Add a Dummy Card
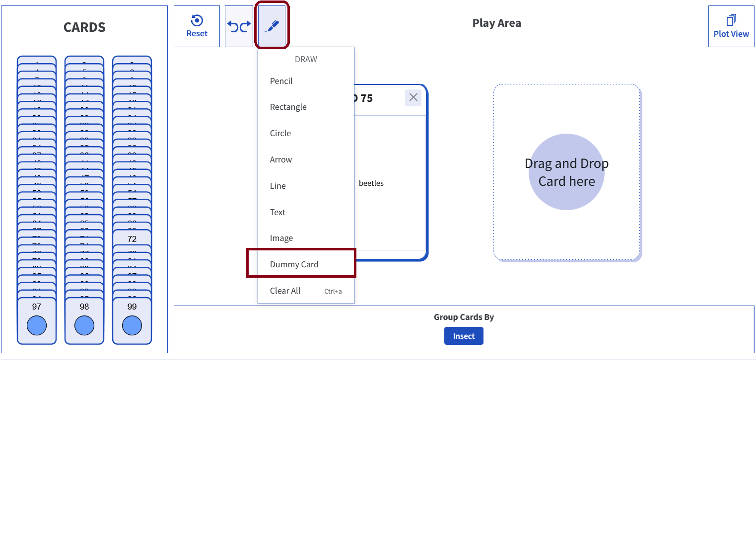 tap(294, 264)
